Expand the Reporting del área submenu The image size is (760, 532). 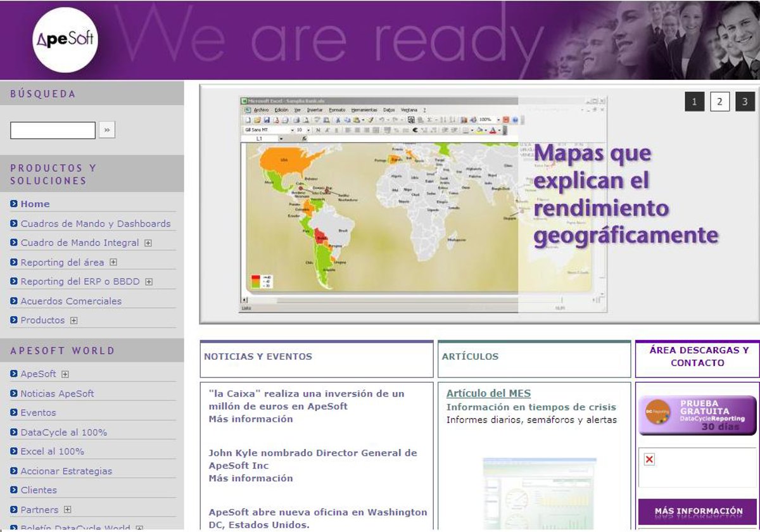click(113, 262)
